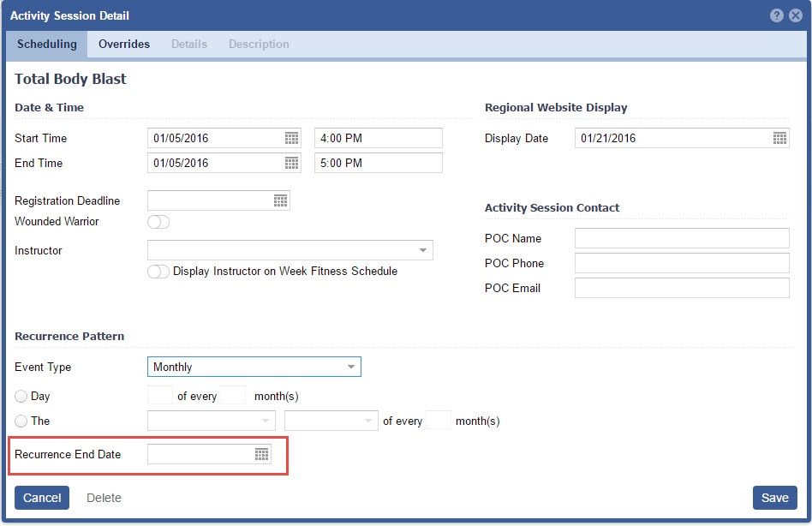This screenshot has height=526, width=812.
Task: Open the Registration Deadline calendar icon
Action: pyautogui.click(x=280, y=200)
